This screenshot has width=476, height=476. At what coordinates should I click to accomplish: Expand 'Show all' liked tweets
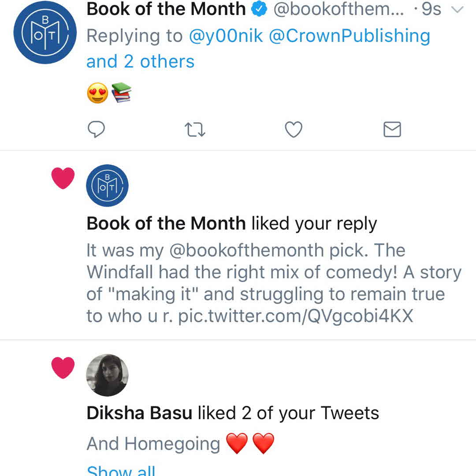pos(121,470)
